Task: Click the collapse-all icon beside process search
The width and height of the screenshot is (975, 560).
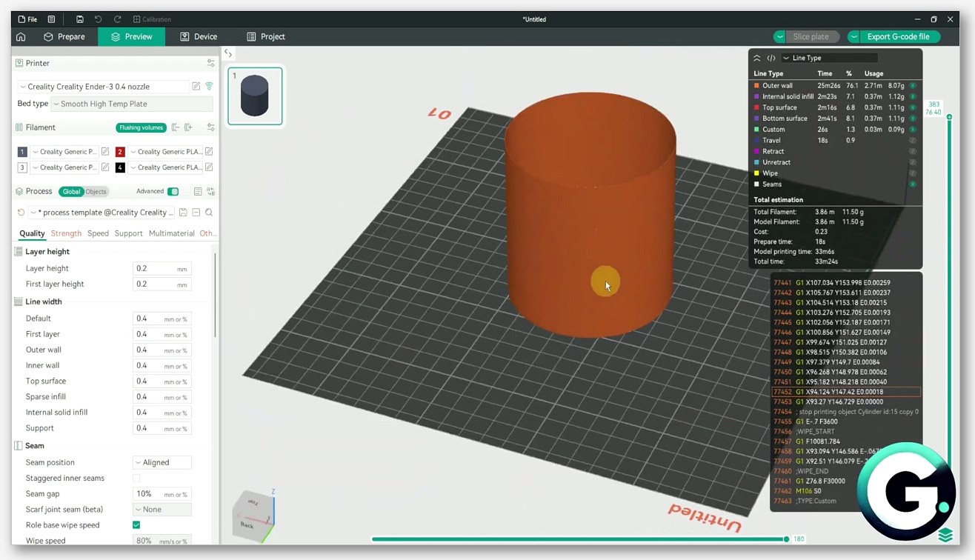Action: (196, 213)
